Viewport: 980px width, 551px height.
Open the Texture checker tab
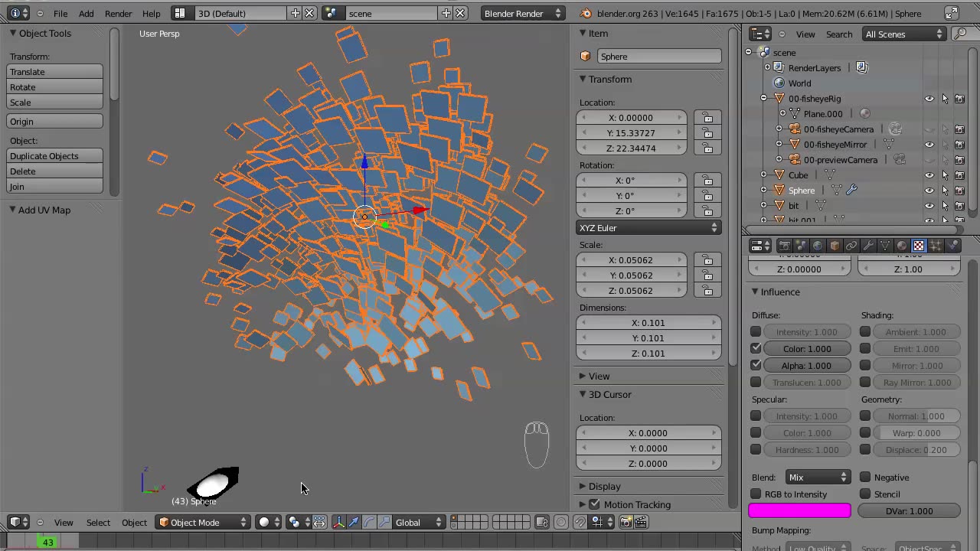(919, 246)
